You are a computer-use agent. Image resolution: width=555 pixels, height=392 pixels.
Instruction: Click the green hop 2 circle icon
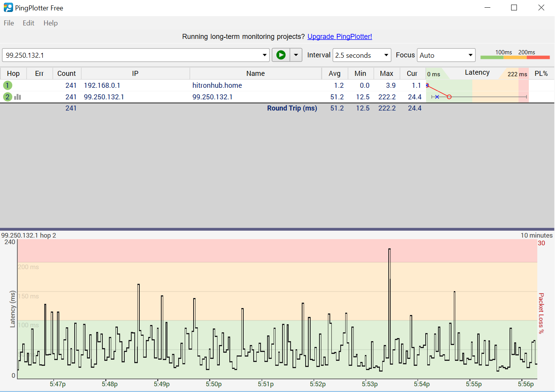tap(7, 97)
